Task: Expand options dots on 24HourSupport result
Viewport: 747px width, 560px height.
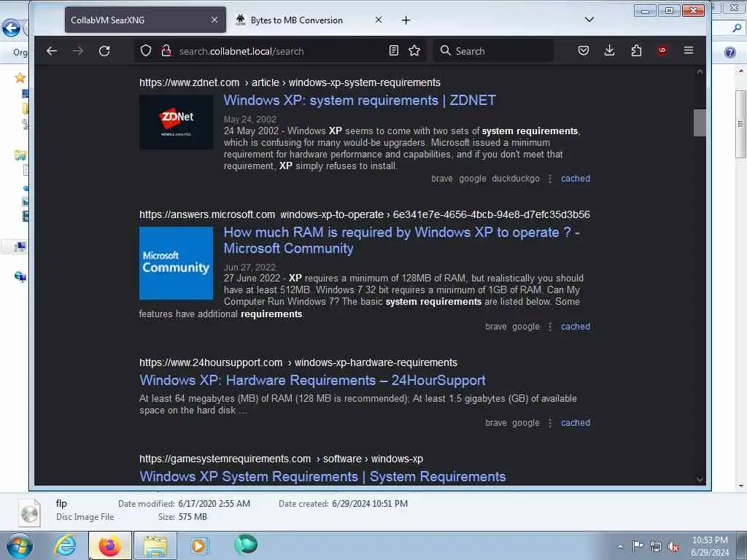Action: [x=550, y=423]
